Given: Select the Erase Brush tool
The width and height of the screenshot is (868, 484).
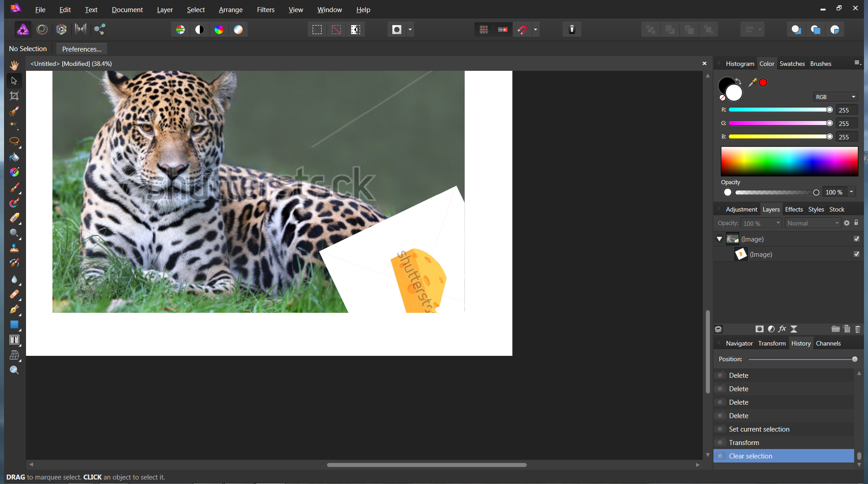Looking at the screenshot, I should (x=14, y=218).
